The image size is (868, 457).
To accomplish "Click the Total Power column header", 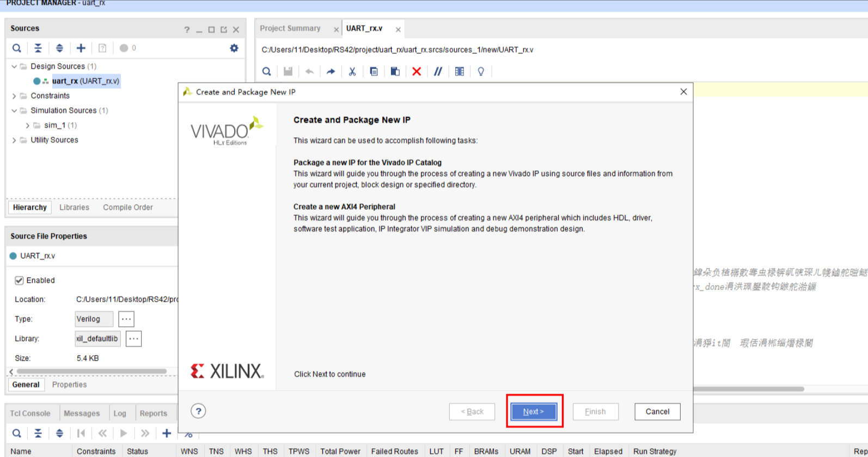I will (x=340, y=451).
